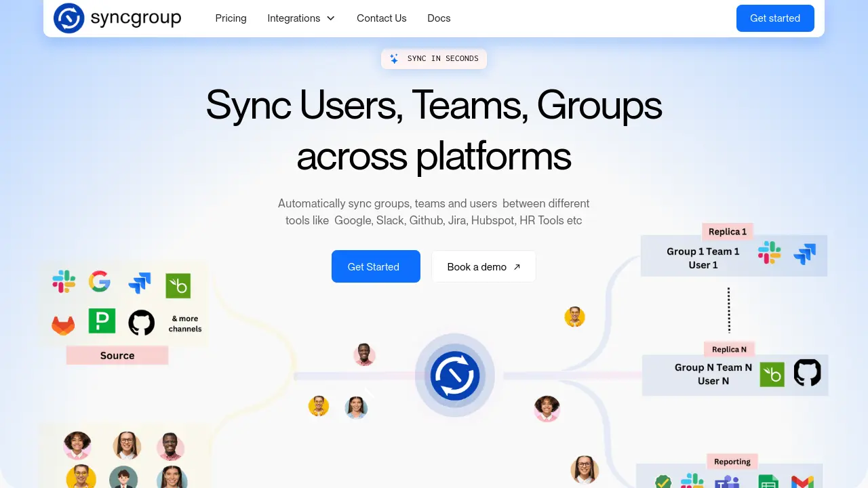Select the Slack icon in the Source panel
Image resolution: width=868 pixels, height=488 pixels.
click(64, 281)
